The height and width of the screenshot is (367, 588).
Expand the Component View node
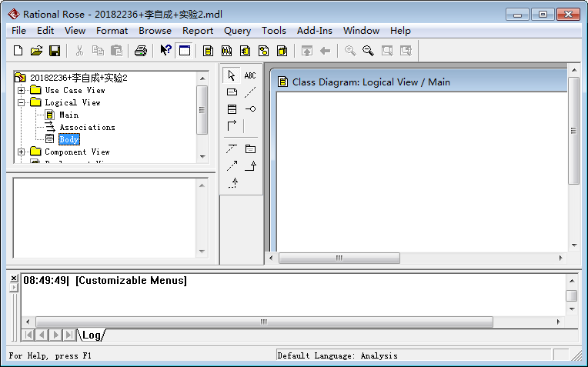coord(21,152)
